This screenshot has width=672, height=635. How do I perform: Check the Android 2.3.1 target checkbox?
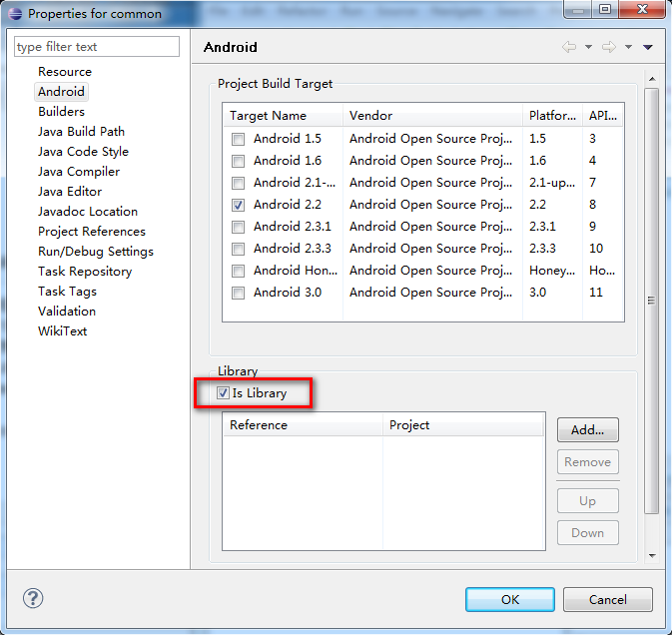tap(238, 227)
